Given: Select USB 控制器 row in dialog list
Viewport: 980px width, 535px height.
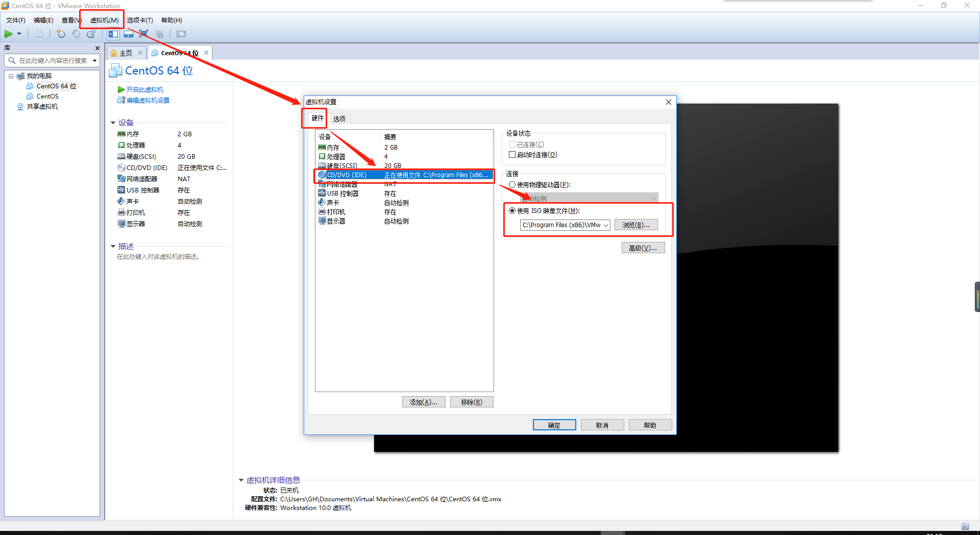Looking at the screenshot, I should point(404,193).
